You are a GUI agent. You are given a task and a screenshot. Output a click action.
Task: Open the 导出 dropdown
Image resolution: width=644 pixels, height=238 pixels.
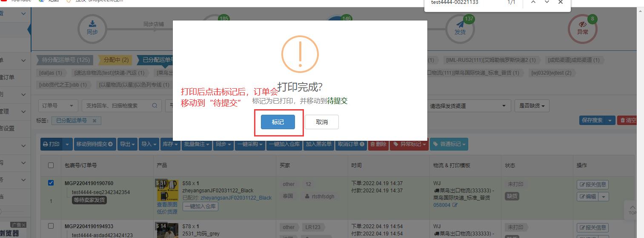click(127, 144)
